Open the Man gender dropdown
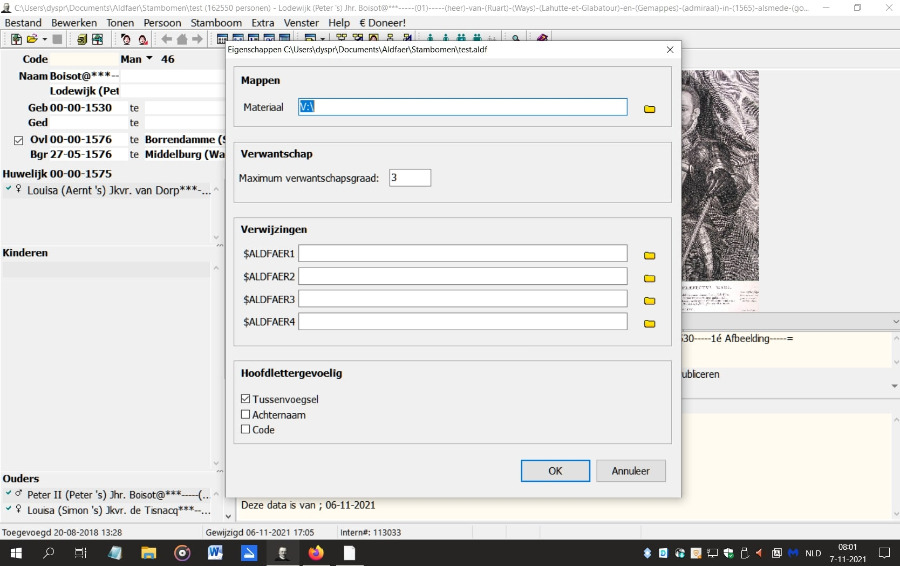 pyautogui.click(x=149, y=59)
